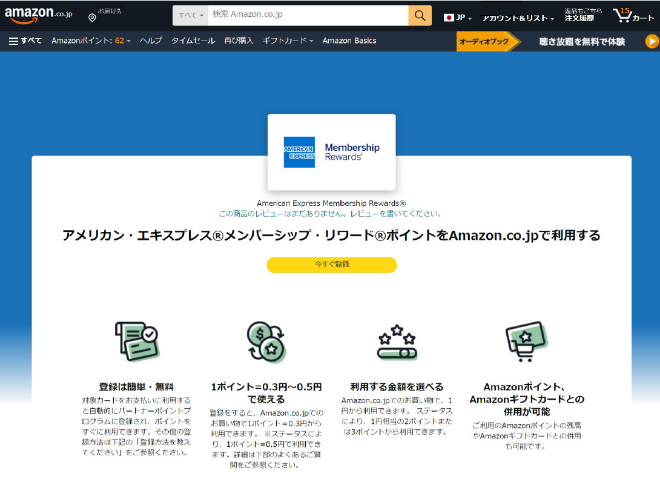Click into the Amazon.co.jp search field
This screenshot has height=478, width=660.
coord(308,16)
